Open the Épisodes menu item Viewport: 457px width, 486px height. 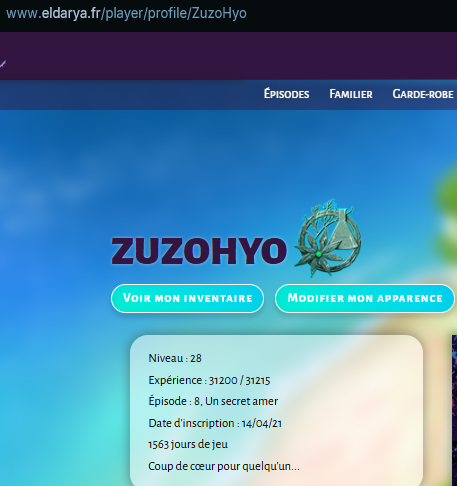[286, 94]
